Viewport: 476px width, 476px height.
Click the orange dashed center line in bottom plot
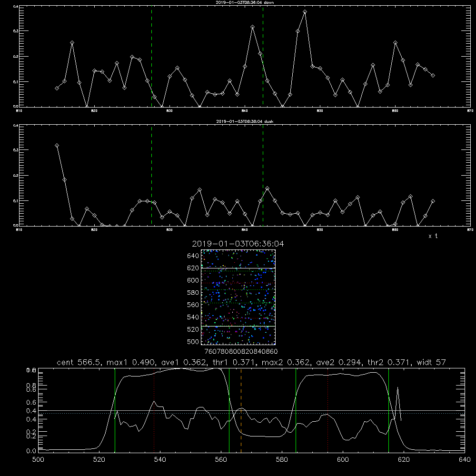[241, 410]
